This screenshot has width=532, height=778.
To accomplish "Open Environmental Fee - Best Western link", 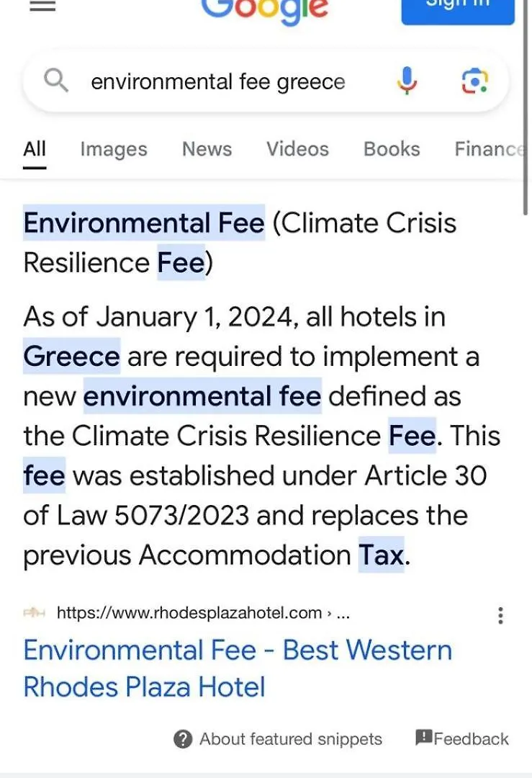I will click(x=238, y=669).
